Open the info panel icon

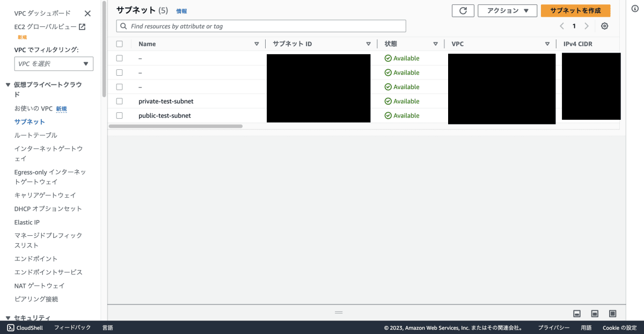(x=635, y=9)
